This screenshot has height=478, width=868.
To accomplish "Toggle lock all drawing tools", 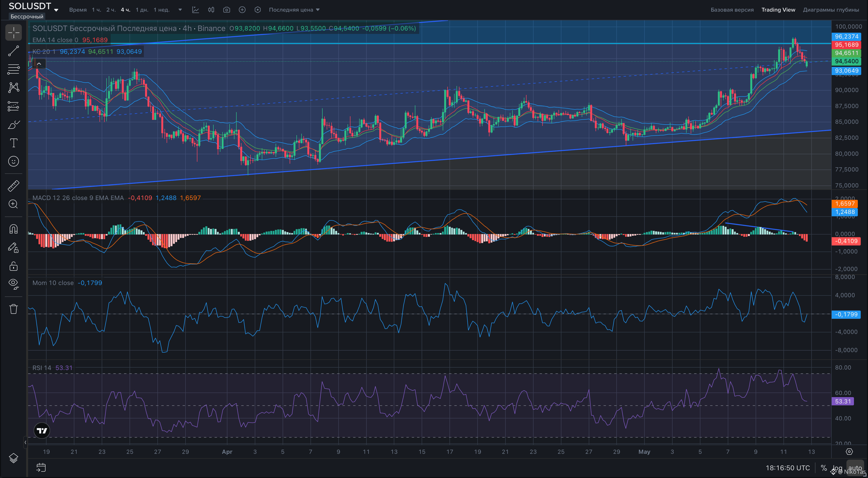I will pyautogui.click(x=14, y=266).
